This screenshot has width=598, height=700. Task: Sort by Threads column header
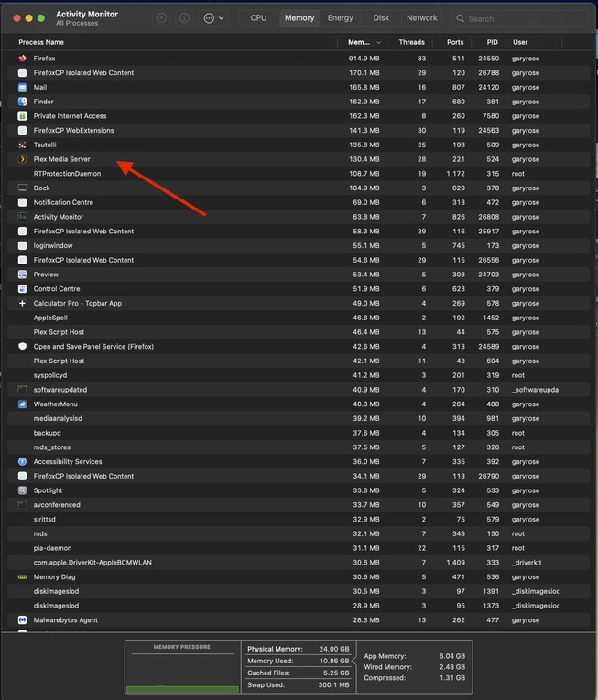pos(411,42)
